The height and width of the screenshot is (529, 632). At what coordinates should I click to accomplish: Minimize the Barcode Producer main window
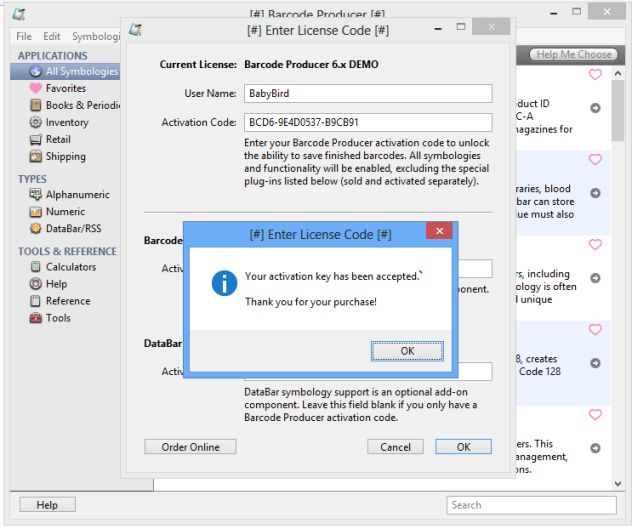point(554,13)
